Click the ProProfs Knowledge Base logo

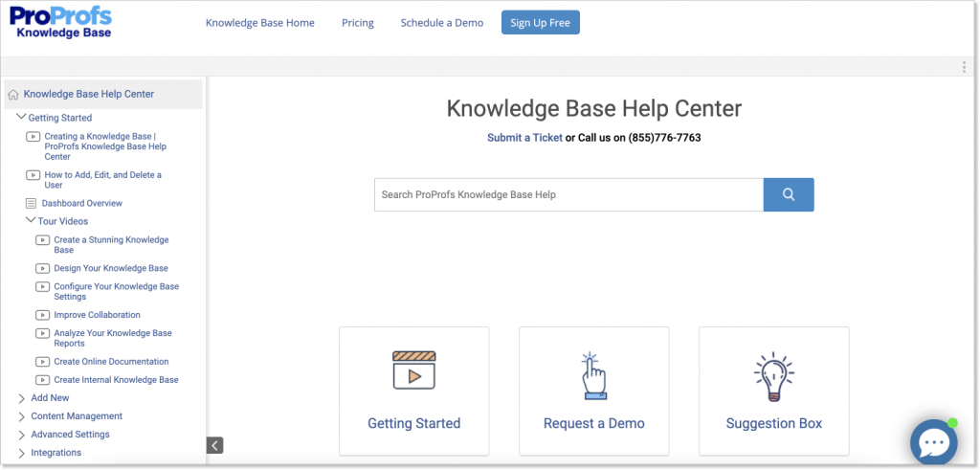[x=60, y=23]
